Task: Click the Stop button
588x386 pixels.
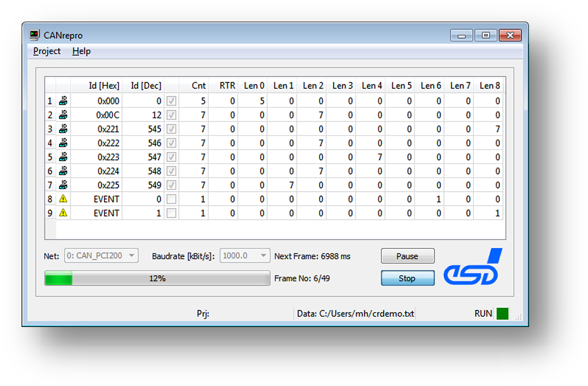Action: tap(407, 277)
